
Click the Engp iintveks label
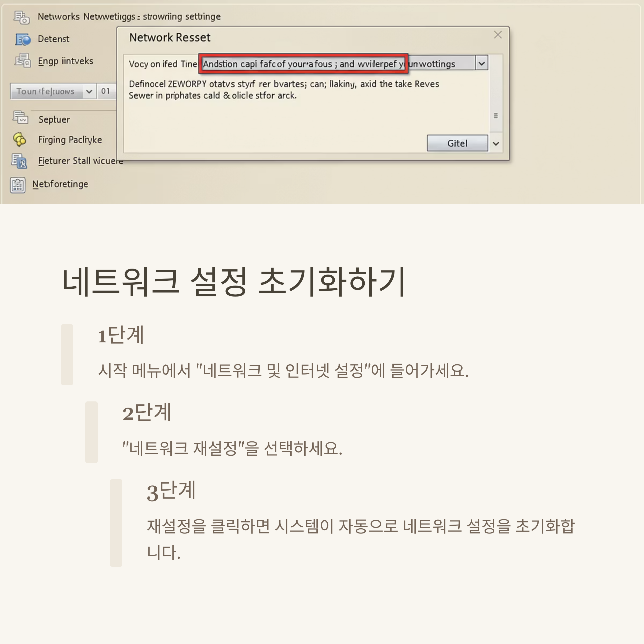(x=65, y=61)
